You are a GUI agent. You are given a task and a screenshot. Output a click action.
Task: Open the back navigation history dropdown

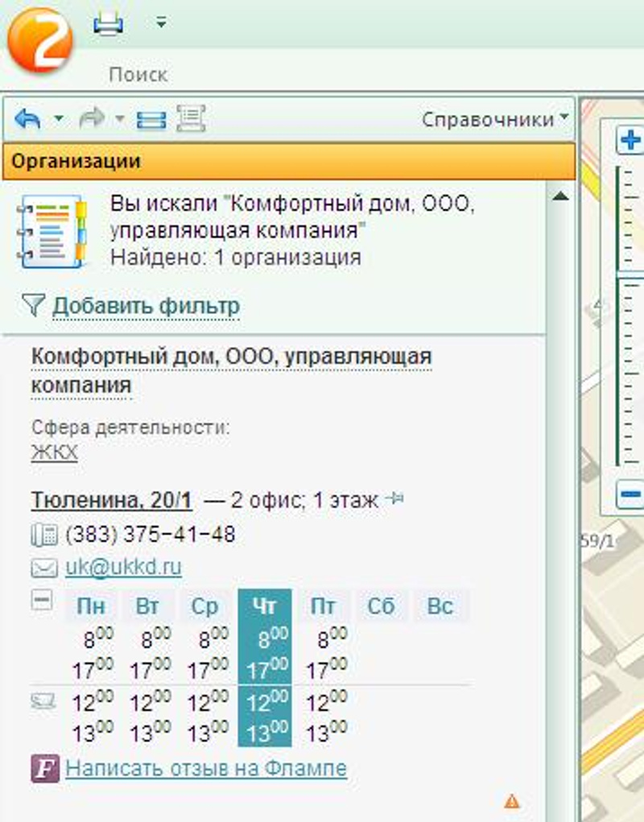pyautogui.click(x=58, y=120)
